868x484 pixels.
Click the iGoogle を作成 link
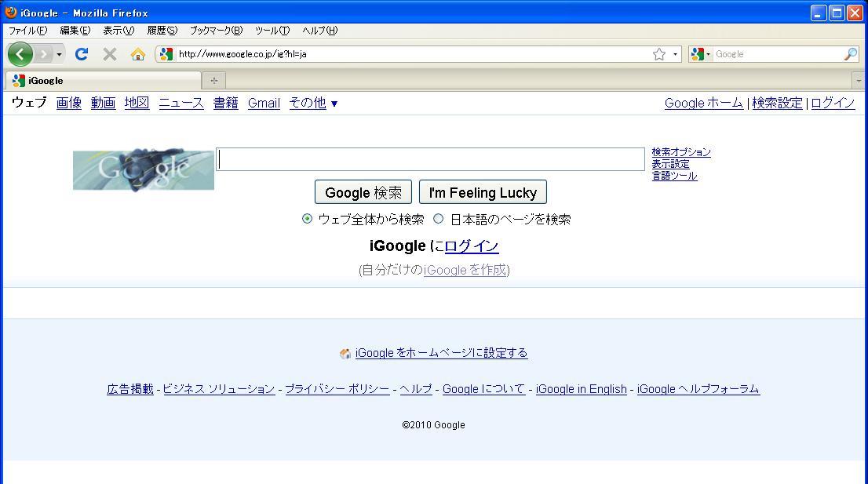tap(465, 270)
